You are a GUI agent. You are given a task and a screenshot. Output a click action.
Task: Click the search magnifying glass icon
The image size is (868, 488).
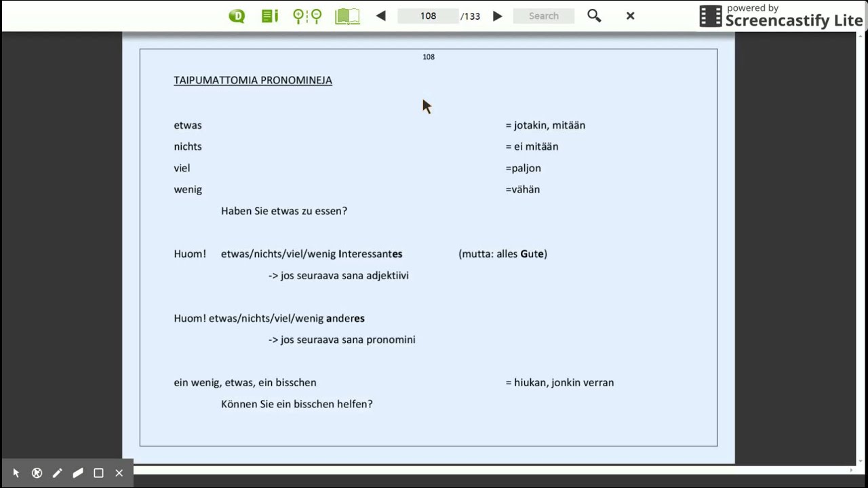pos(594,16)
